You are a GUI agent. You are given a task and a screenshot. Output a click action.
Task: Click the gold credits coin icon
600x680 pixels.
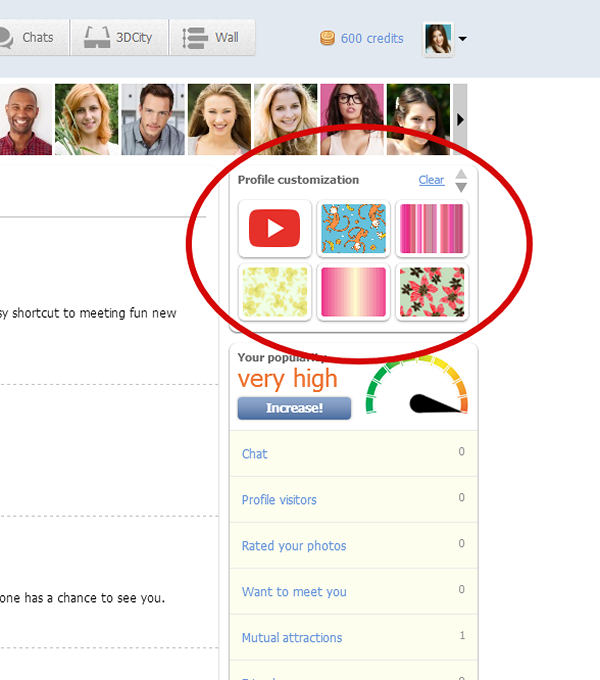(x=326, y=38)
